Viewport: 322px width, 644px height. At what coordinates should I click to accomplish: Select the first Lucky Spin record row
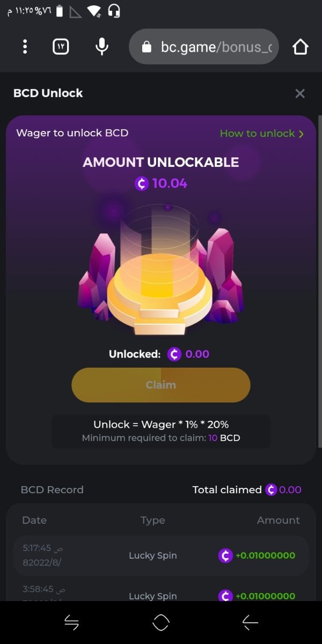tap(161, 555)
